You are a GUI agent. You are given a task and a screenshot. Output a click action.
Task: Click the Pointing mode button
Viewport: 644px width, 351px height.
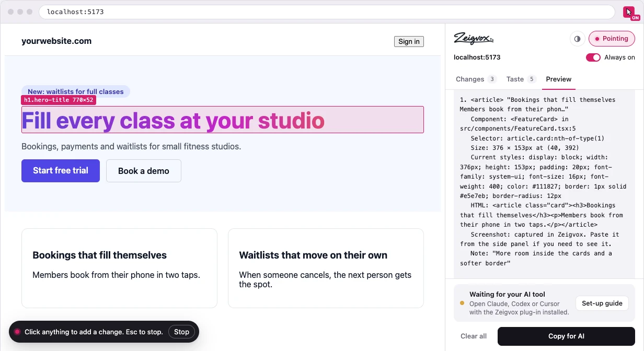(x=612, y=39)
